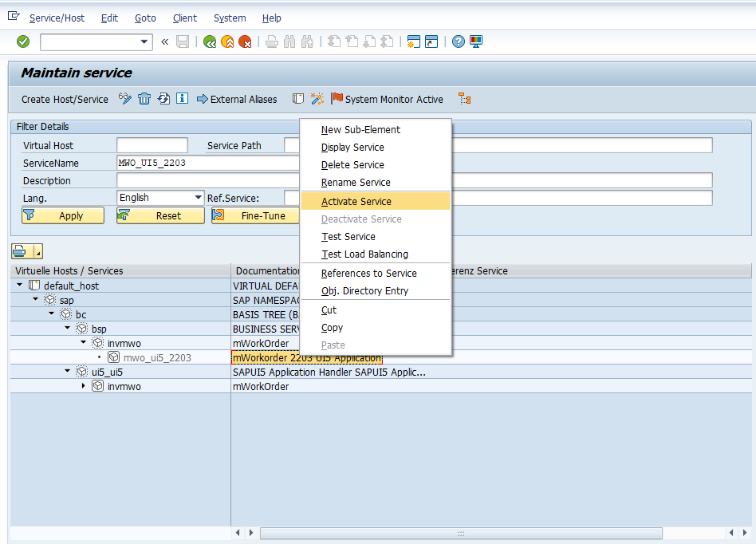Click the blue Help question-mark icon
756x544 pixels.
pos(458,41)
